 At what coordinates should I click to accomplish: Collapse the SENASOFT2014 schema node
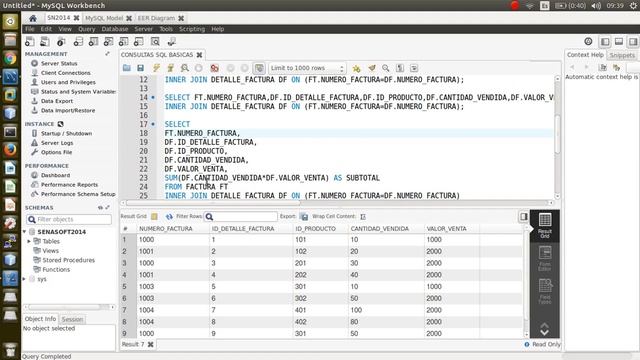coord(24,232)
